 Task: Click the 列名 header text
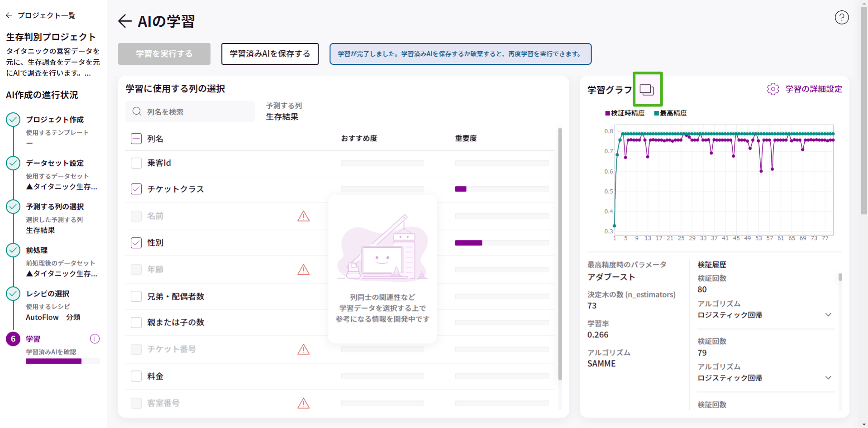155,139
